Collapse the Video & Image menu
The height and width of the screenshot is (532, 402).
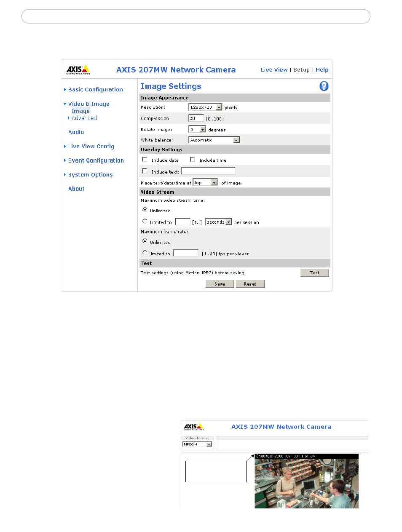click(x=88, y=104)
